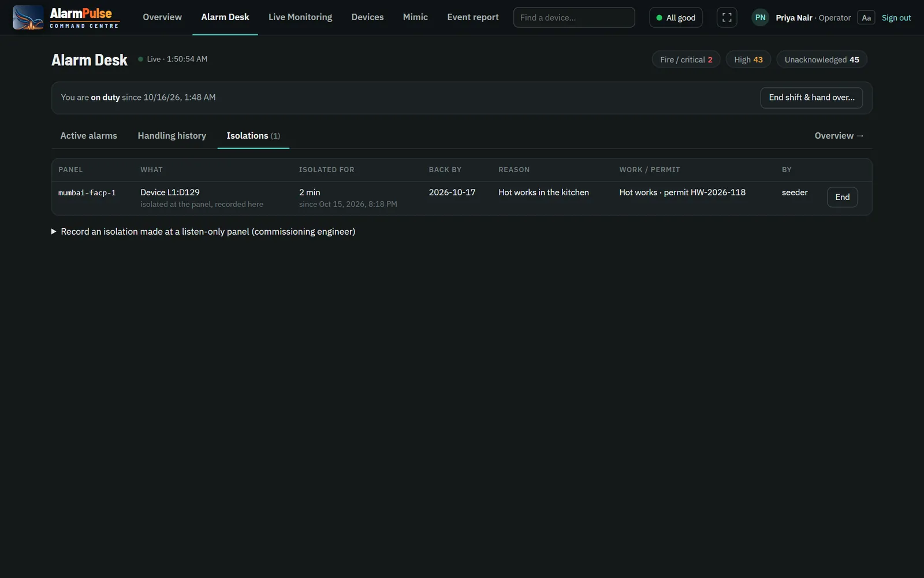Toggle the Unacknowledged 45 chip
This screenshot has width=924, height=578.
(822, 60)
